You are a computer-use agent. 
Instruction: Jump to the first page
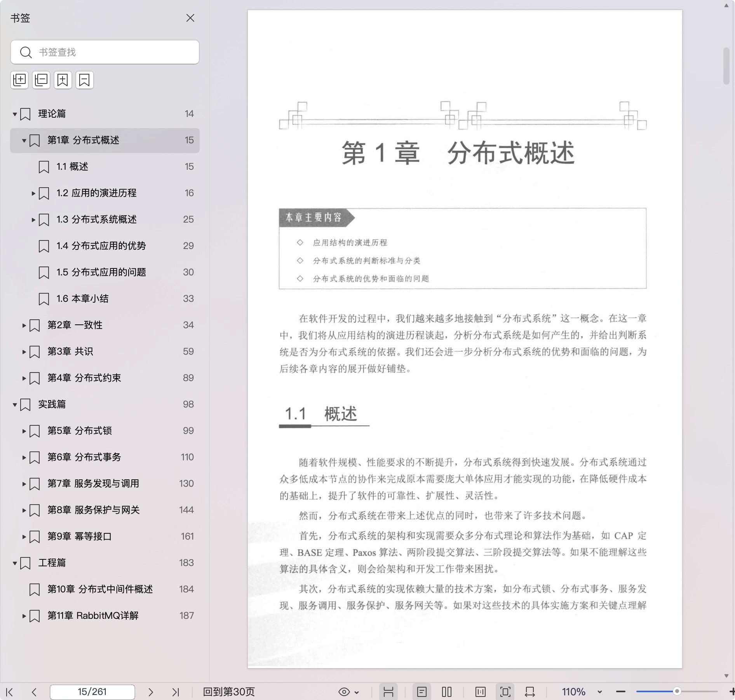(10, 692)
